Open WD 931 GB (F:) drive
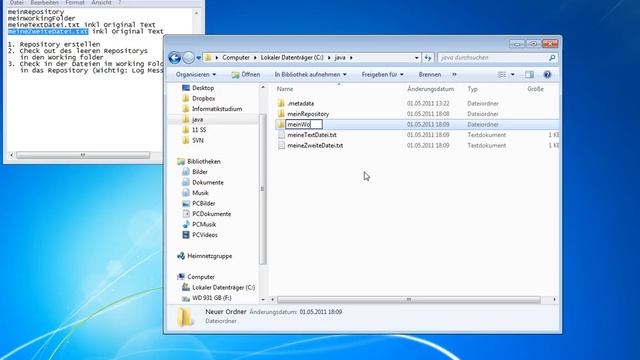Screen dimensions: 640x360 point(211,298)
